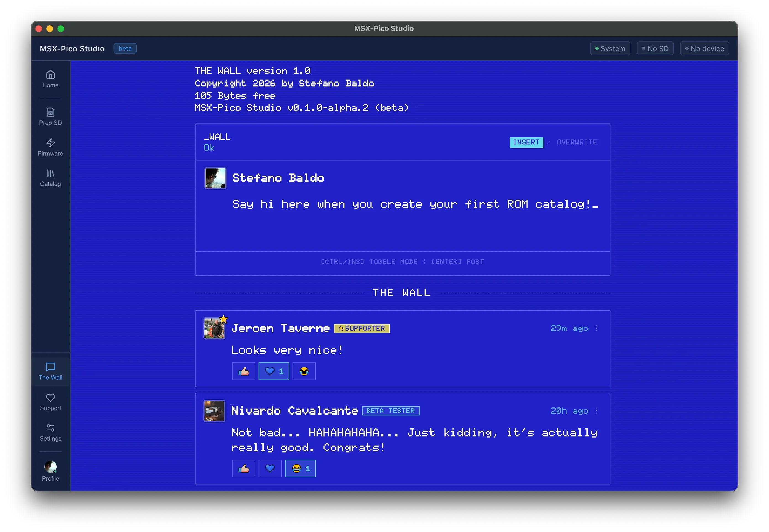769x532 pixels.
Task: Click MSX-Pico Studio header title
Action: pyautogui.click(x=72, y=49)
